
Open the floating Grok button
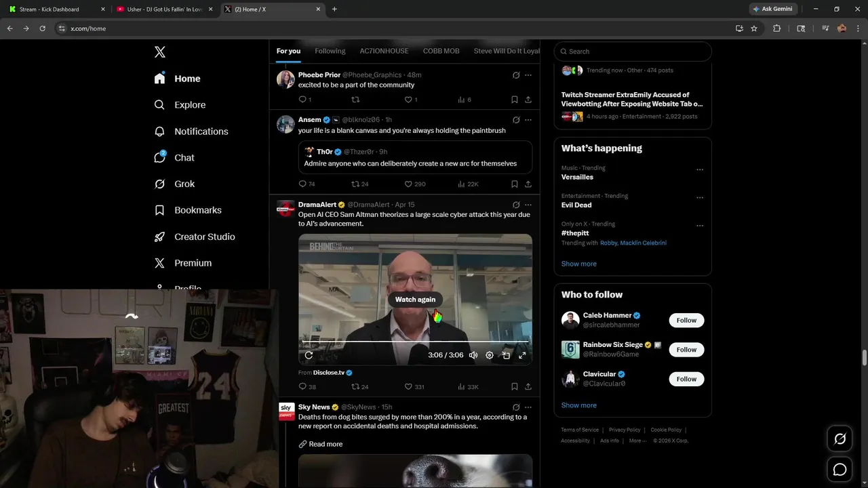click(x=840, y=439)
